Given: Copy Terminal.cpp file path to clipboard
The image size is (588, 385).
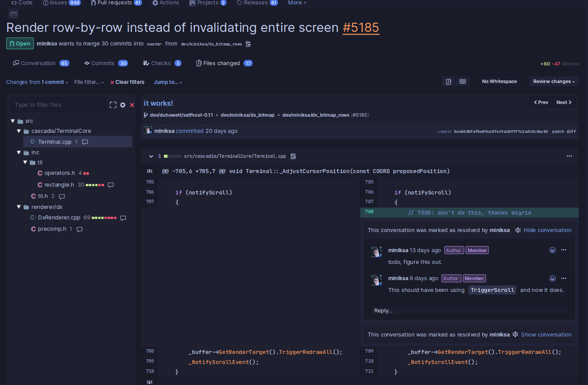Looking at the screenshot, I should tap(293, 156).
